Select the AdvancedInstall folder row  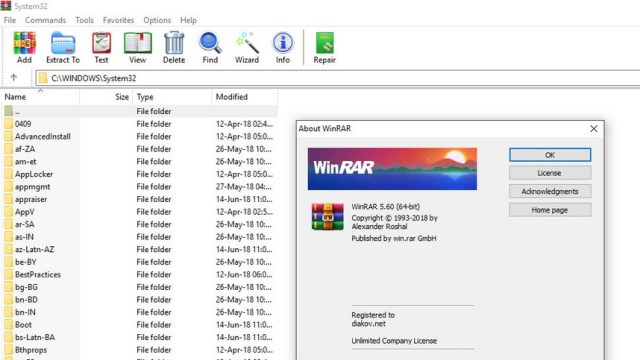(139, 136)
